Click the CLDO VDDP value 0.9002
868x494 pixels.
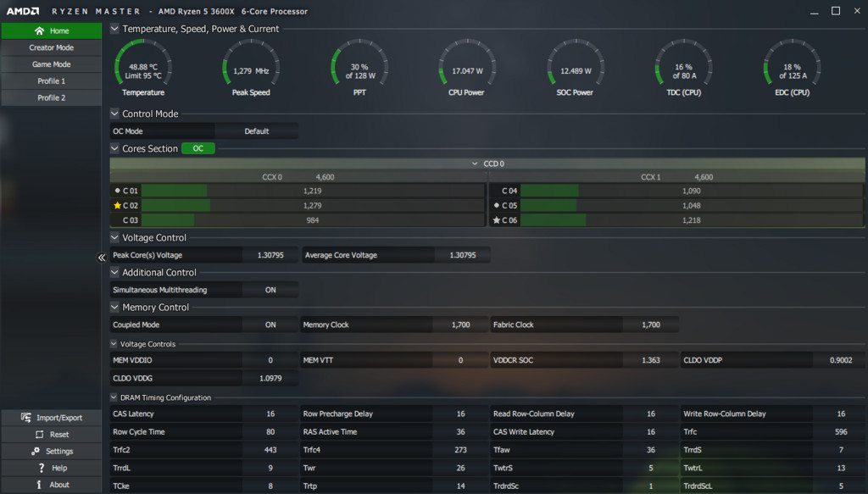840,360
